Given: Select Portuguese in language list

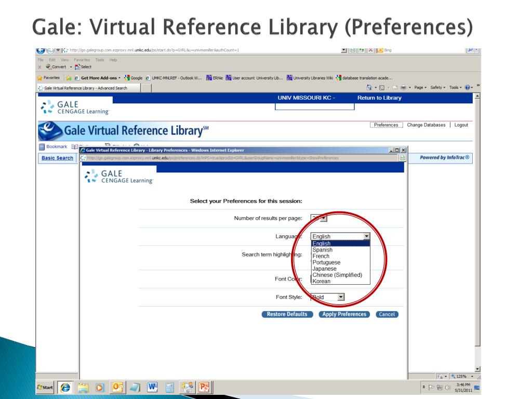Looking at the screenshot, I should coord(340,262).
